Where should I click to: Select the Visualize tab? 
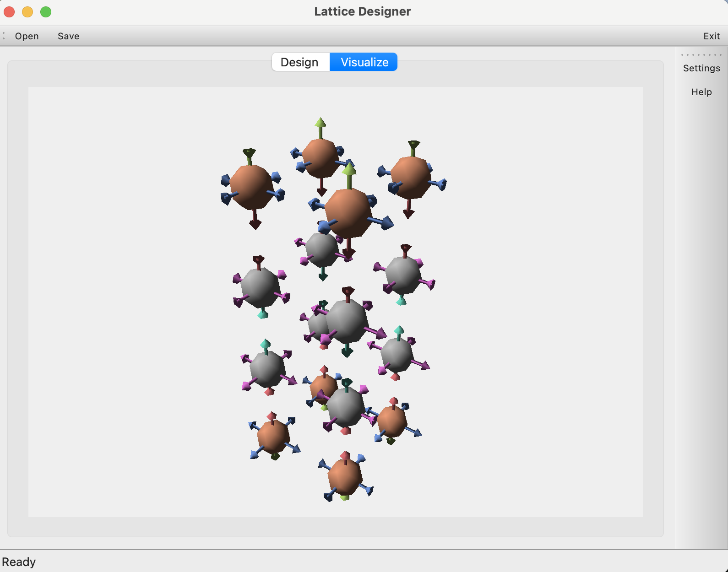tap(364, 62)
